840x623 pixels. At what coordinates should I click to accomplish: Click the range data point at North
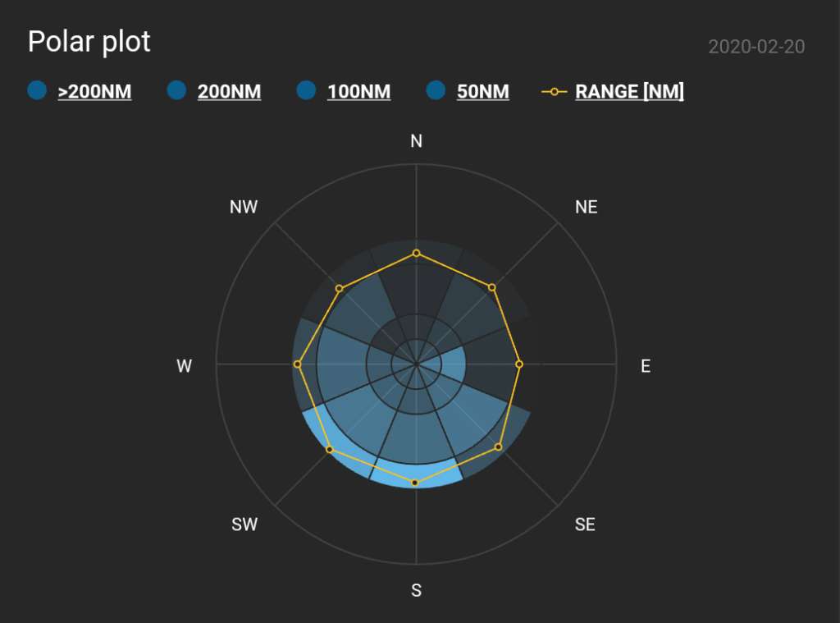(417, 254)
